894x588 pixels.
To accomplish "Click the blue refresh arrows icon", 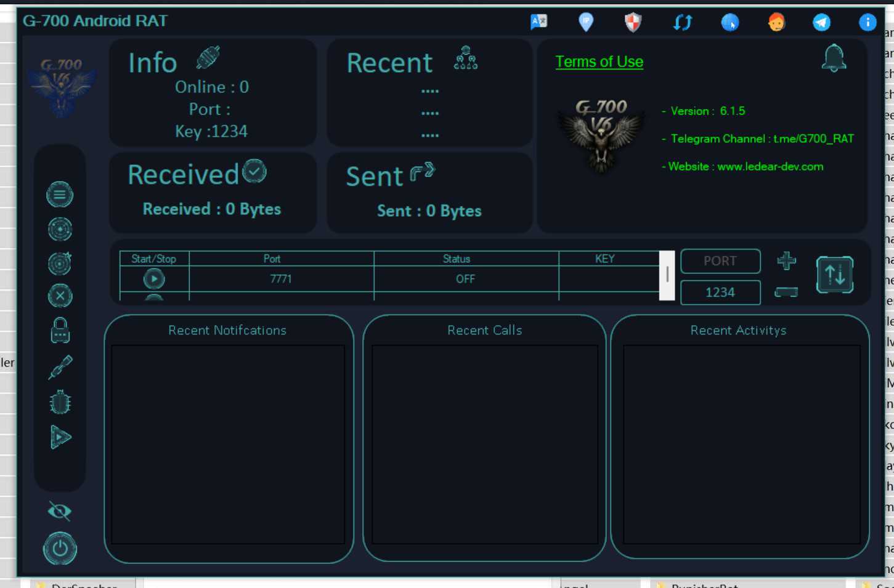I will click(x=683, y=23).
